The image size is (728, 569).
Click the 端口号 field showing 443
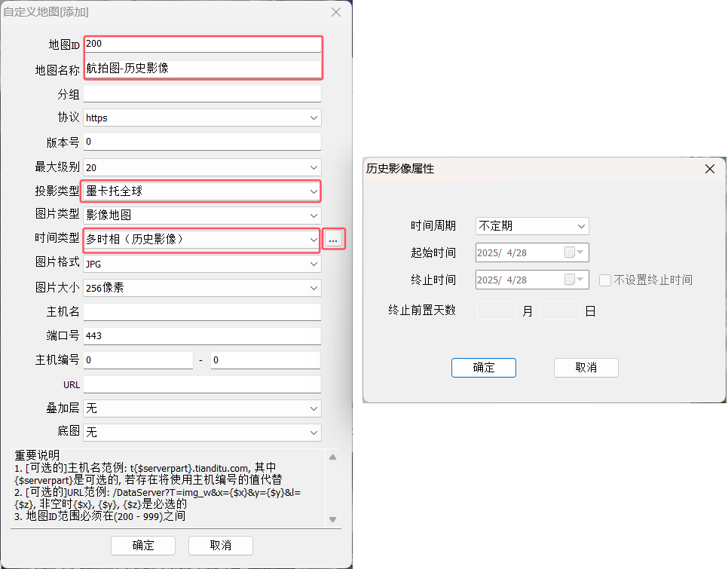[x=202, y=336]
